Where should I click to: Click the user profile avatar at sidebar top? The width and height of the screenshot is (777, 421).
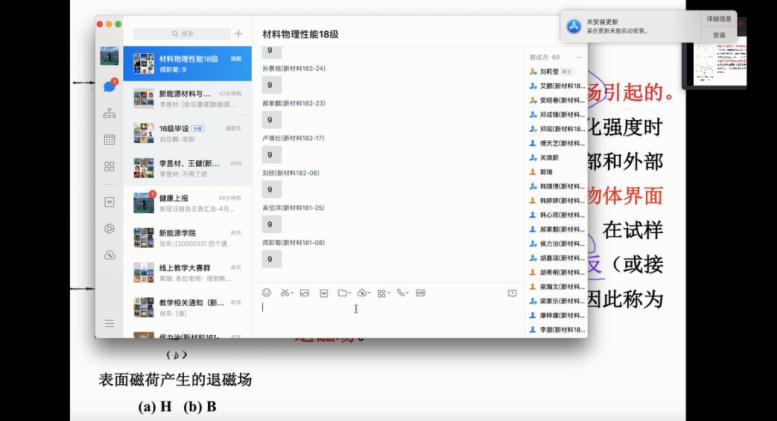[x=110, y=56]
